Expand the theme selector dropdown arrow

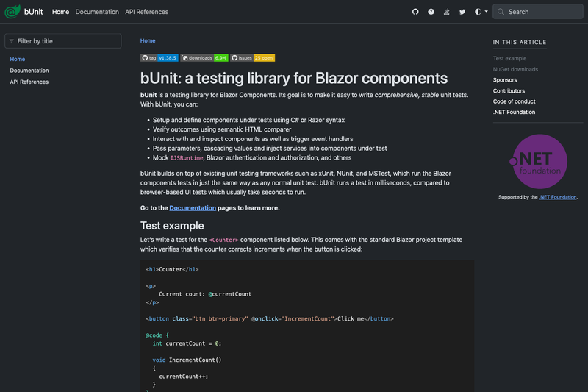[x=487, y=12]
